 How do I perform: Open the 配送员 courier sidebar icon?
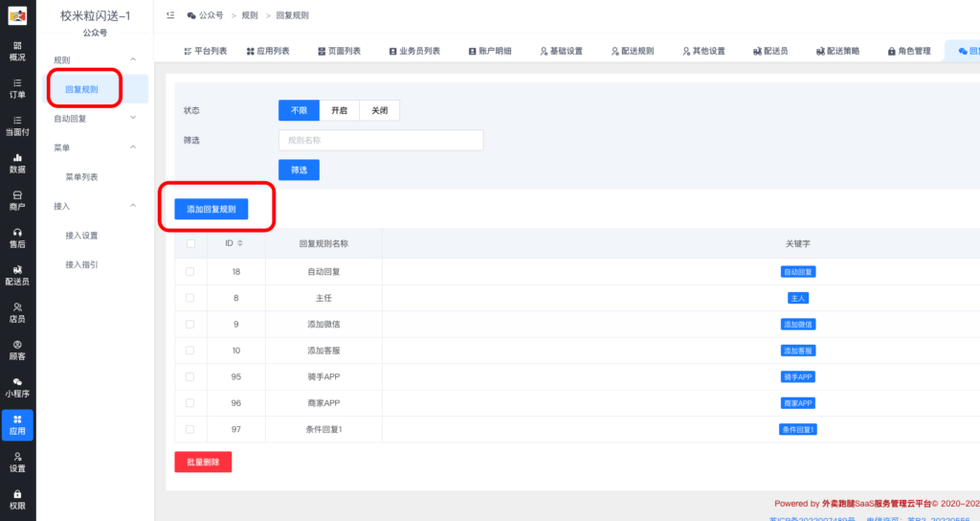coord(17,276)
